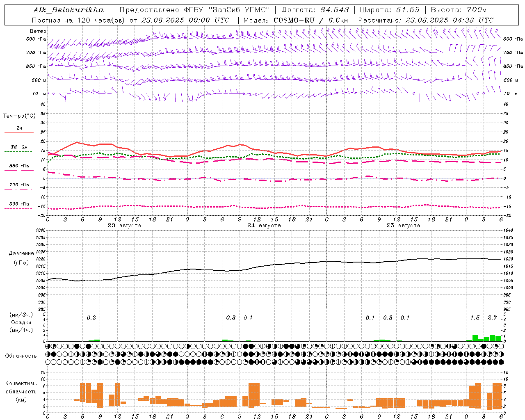This screenshot has width=525, height=420.
Task: Click the 10 м wind level label on right
Action: (x=510, y=94)
